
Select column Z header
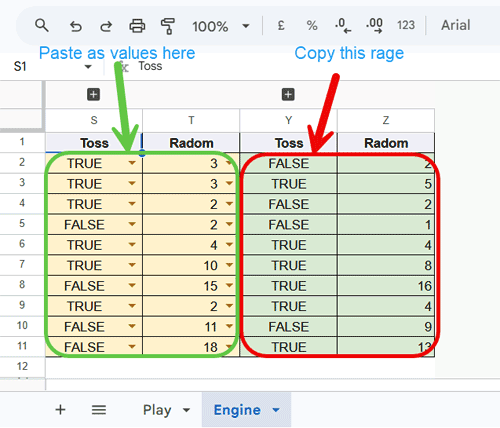click(386, 120)
